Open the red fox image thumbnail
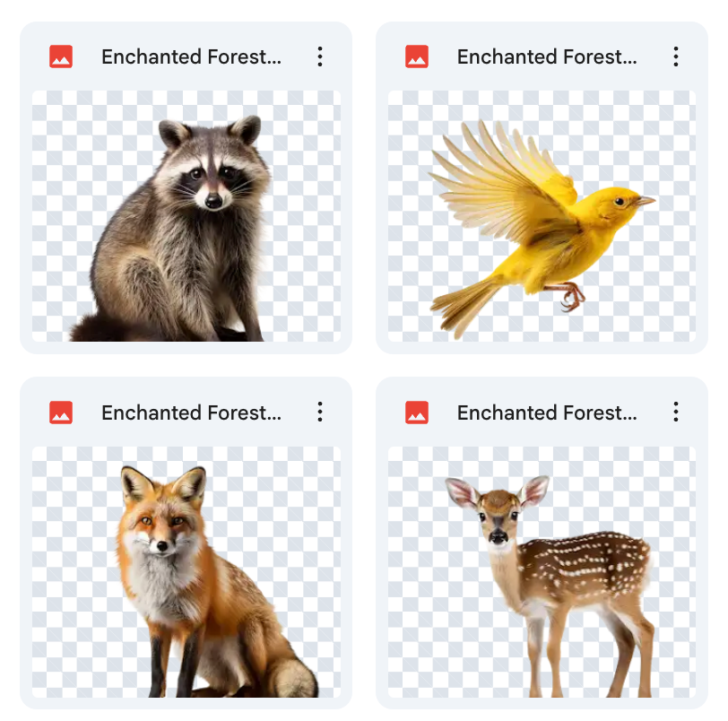728x721 pixels. pyautogui.click(x=186, y=571)
